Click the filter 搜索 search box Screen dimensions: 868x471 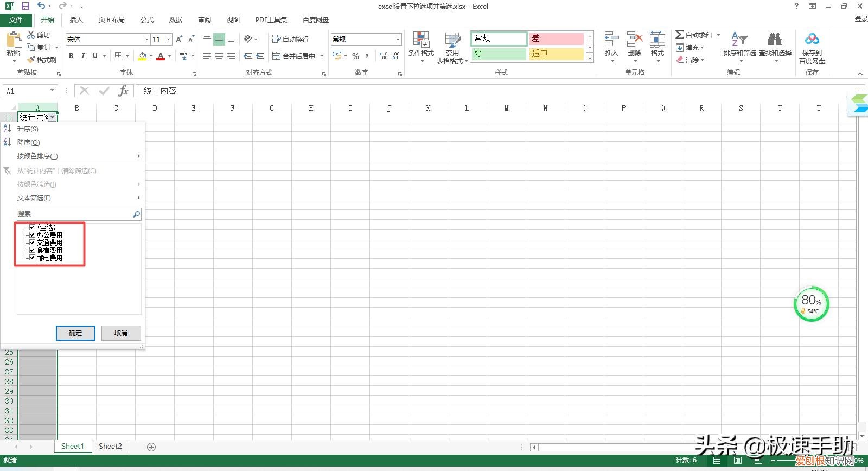click(x=74, y=214)
